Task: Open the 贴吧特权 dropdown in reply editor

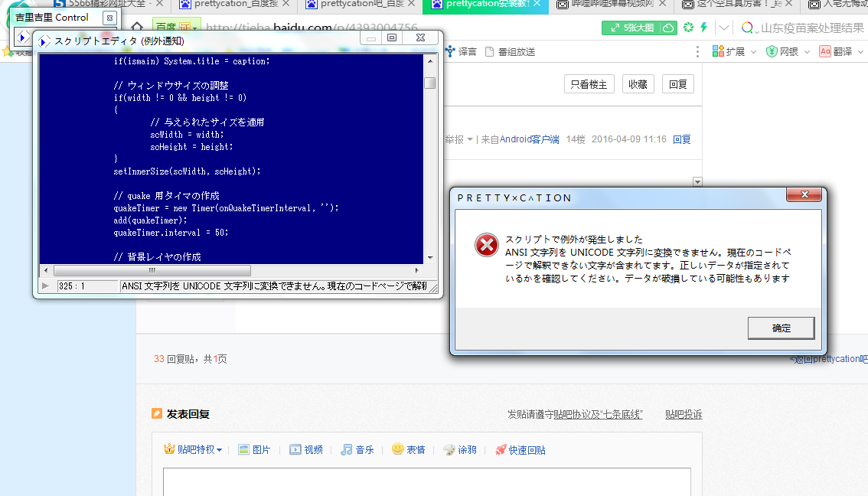Action: tap(193, 449)
